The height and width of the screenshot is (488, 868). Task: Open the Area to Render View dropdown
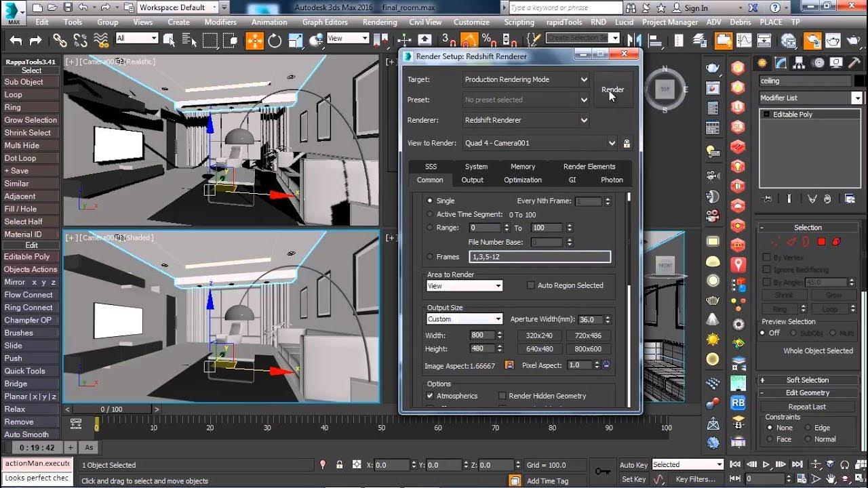[x=465, y=286]
